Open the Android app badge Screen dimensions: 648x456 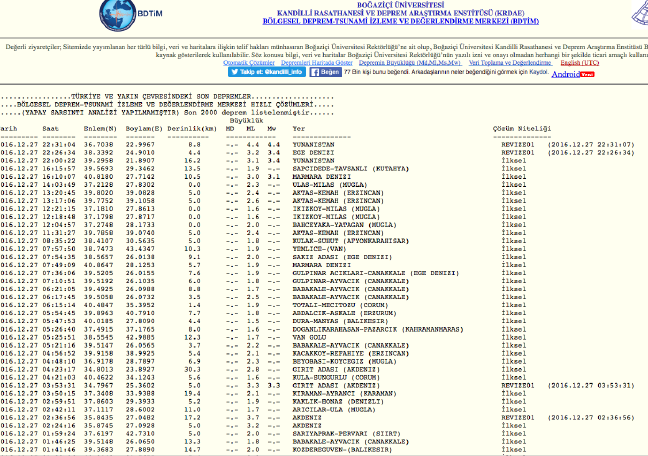(565, 73)
